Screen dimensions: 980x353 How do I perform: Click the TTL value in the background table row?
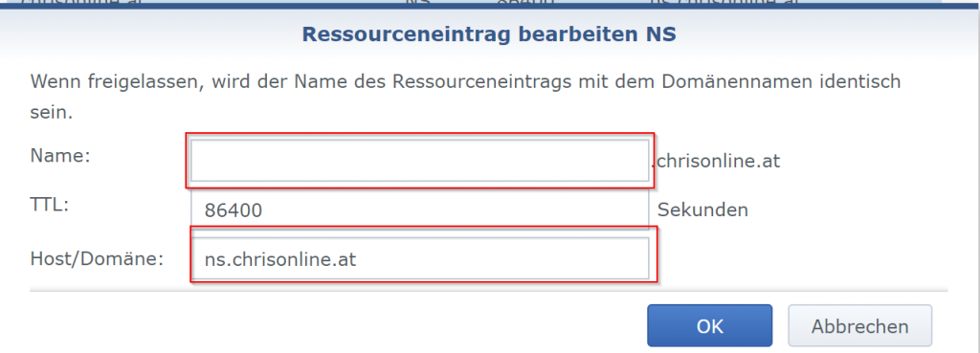point(525,3)
